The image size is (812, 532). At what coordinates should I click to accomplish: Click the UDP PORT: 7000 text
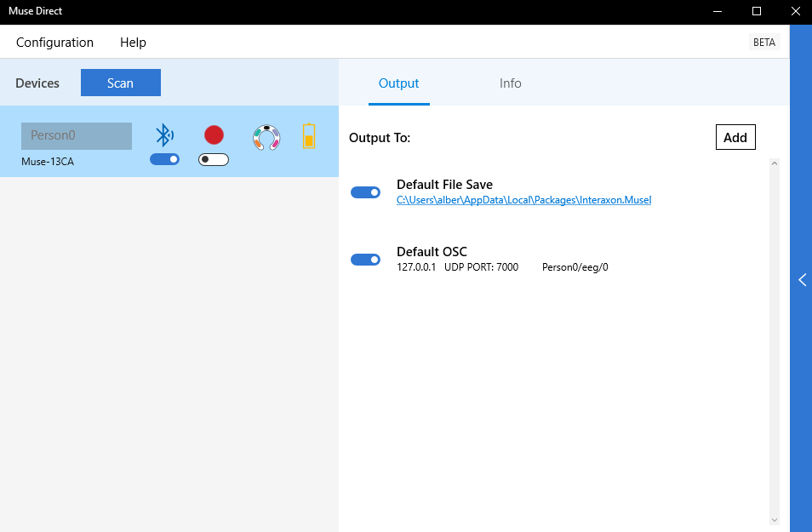[481, 267]
